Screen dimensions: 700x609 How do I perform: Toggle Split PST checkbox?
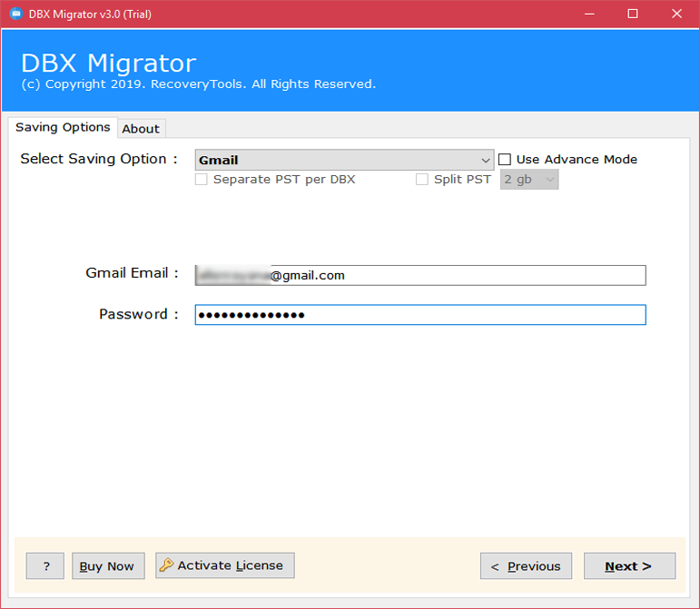422,180
